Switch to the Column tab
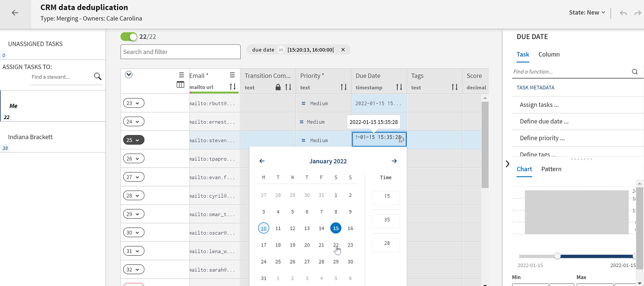 coord(549,54)
